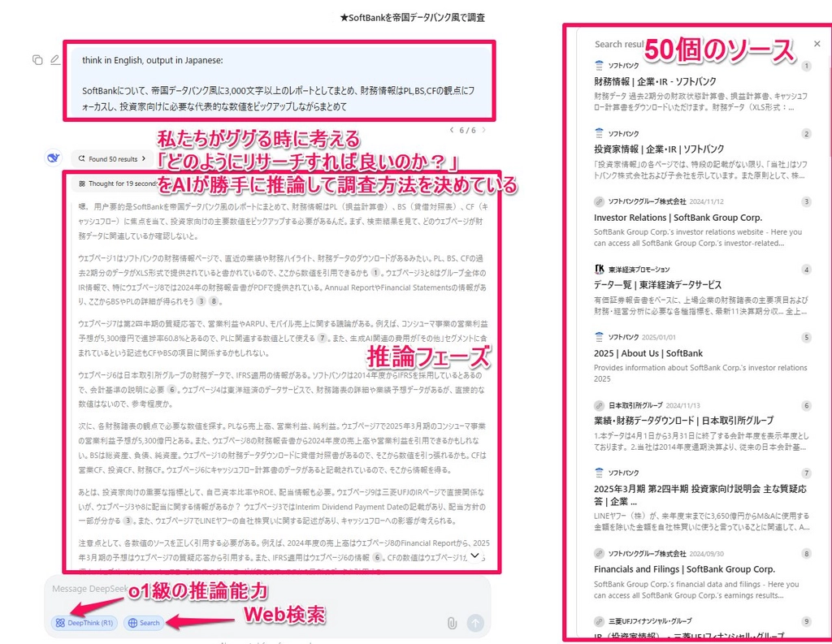Click SoftBank favicon dated 2025/01/01

pyautogui.click(x=599, y=337)
